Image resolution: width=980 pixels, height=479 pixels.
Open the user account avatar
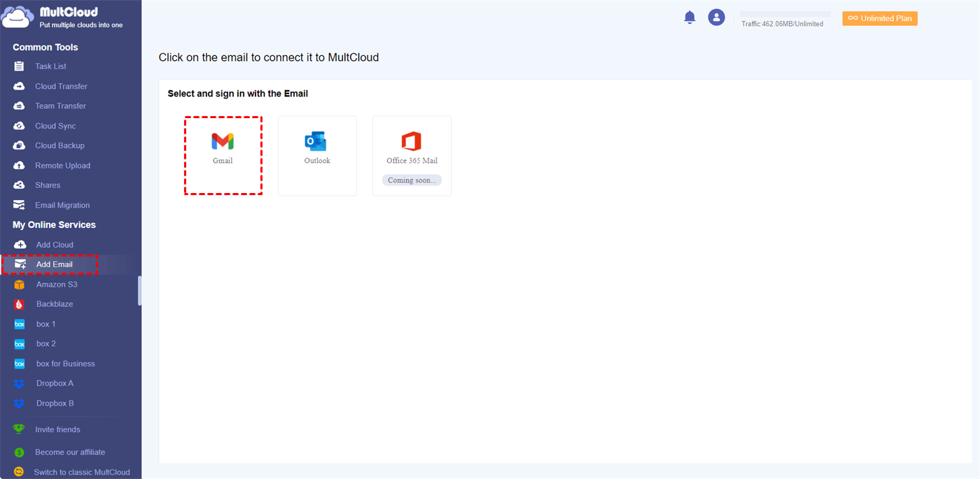tap(716, 17)
